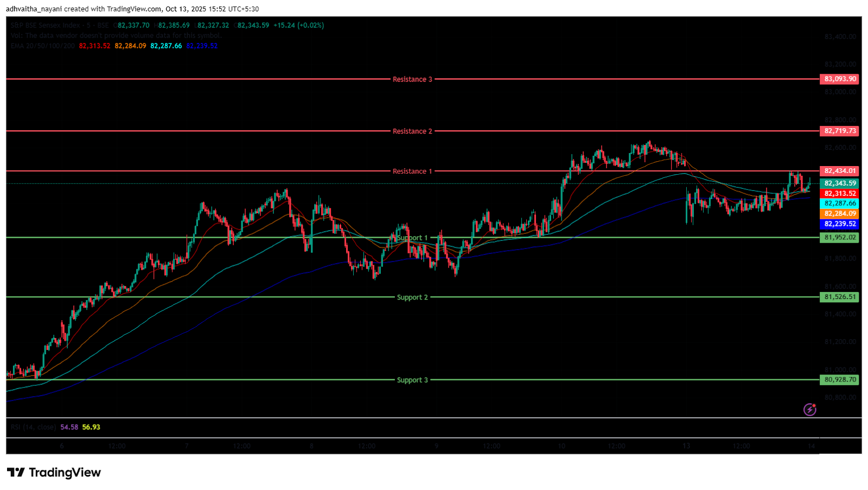The width and height of the screenshot is (868, 490).
Task: Select the 82,343.59 current price tag
Action: (840, 183)
